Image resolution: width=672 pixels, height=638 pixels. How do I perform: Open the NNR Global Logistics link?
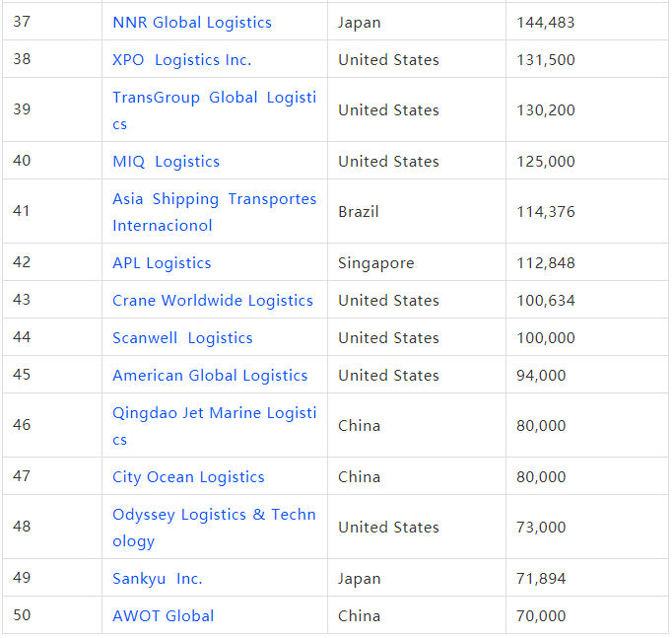192,22
